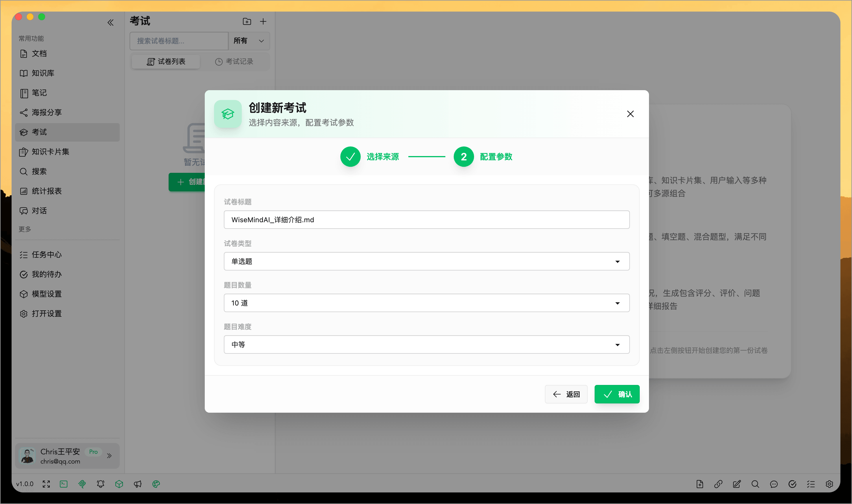Click the 试卷标题 input field
The image size is (852, 504).
click(x=427, y=219)
